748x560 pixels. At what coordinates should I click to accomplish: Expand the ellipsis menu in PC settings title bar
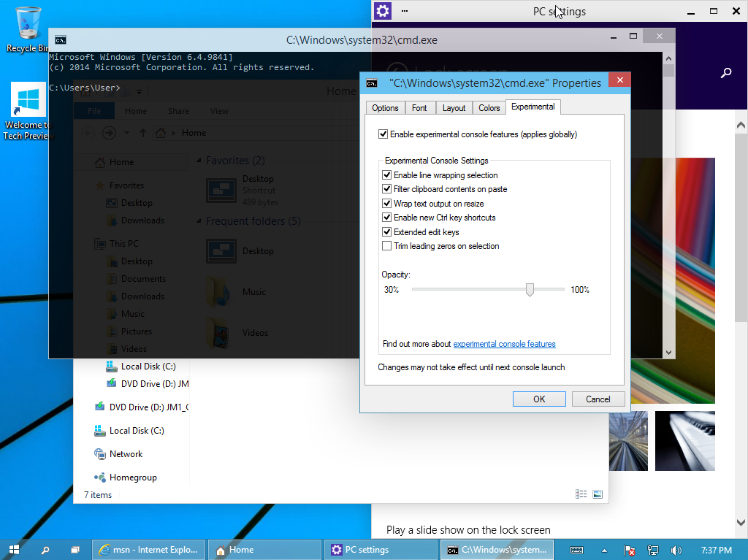[405, 10]
